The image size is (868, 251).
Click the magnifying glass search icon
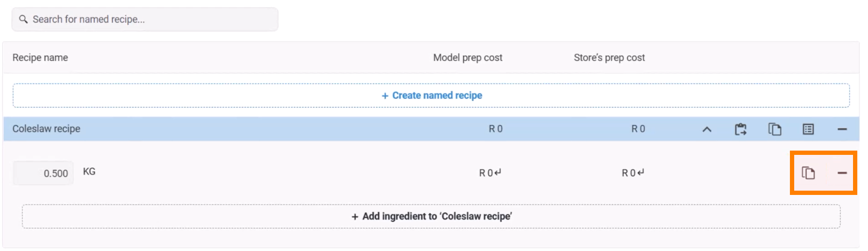[23, 19]
